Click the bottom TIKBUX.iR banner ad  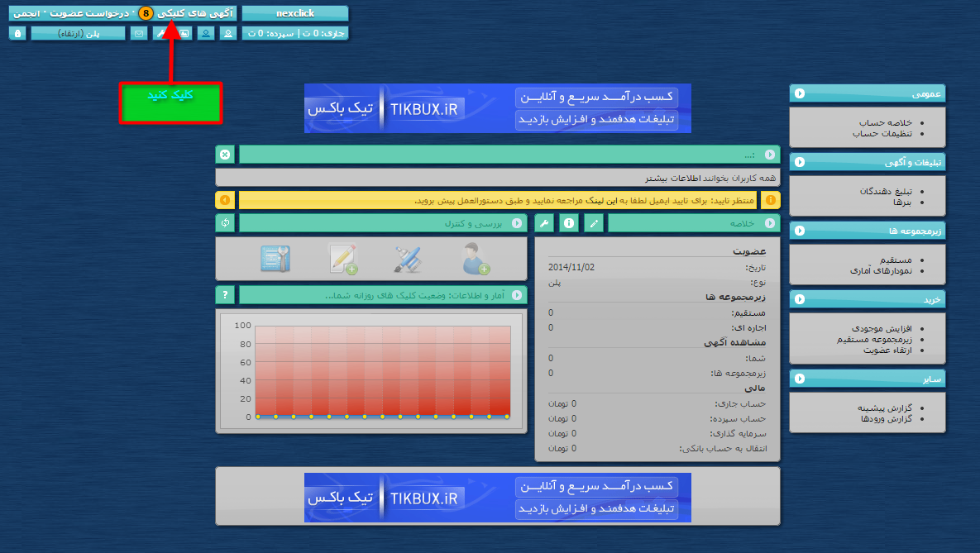click(x=498, y=498)
